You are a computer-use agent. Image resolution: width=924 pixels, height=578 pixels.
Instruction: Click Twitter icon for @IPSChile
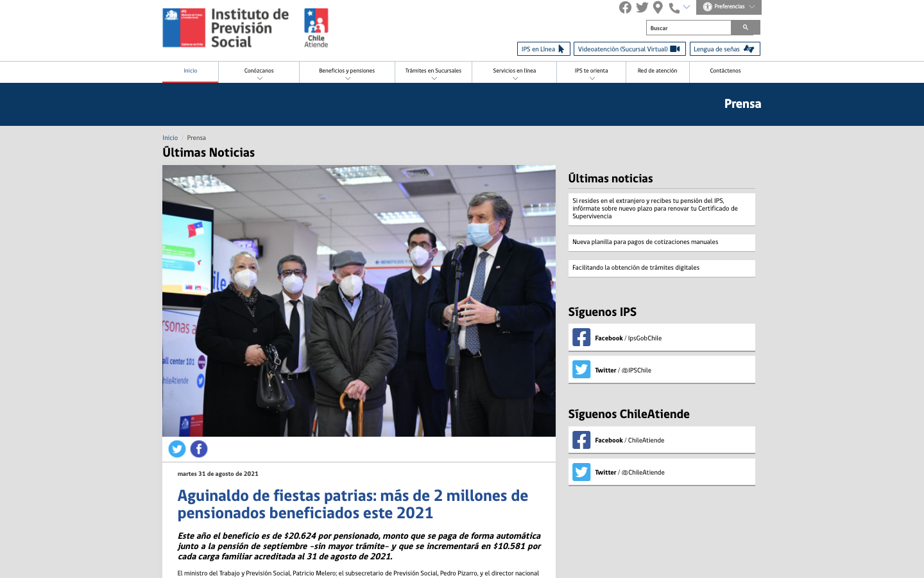pyautogui.click(x=581, y=370)
